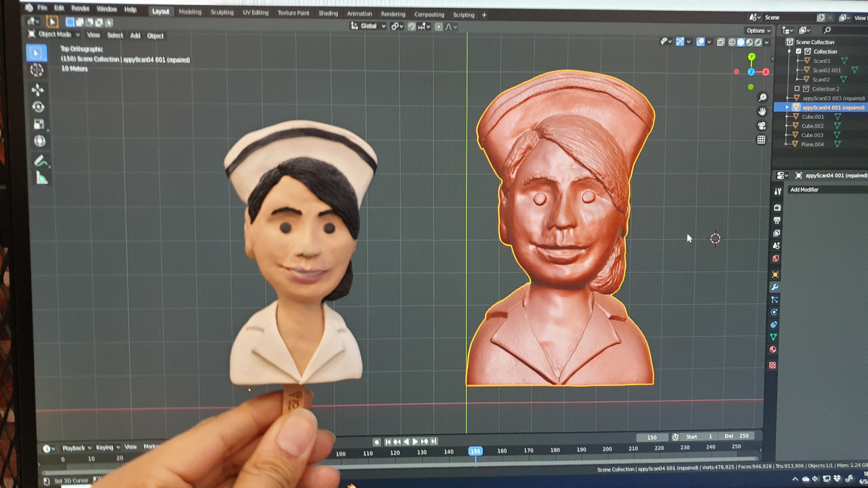
Task: Open the File menu
Action: coord(42,7)
